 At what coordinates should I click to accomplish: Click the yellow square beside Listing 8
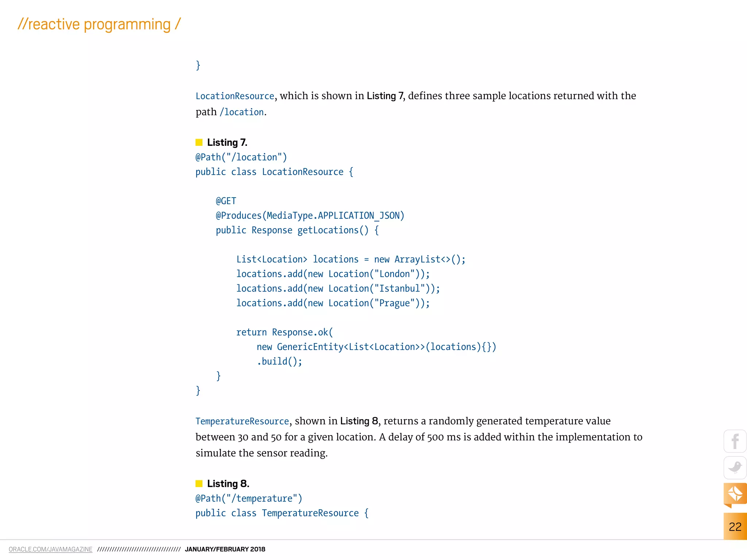(x=199, y=483)
